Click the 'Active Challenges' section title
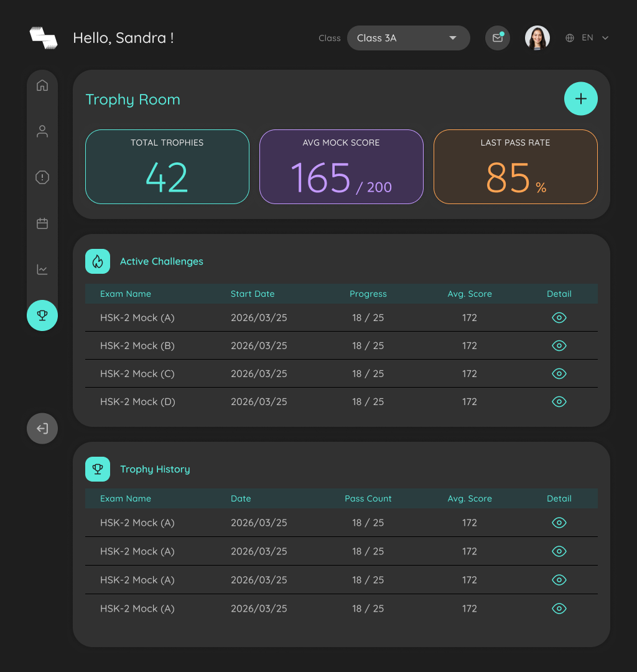The image size is (637, 672). click(x=162, y=261)
